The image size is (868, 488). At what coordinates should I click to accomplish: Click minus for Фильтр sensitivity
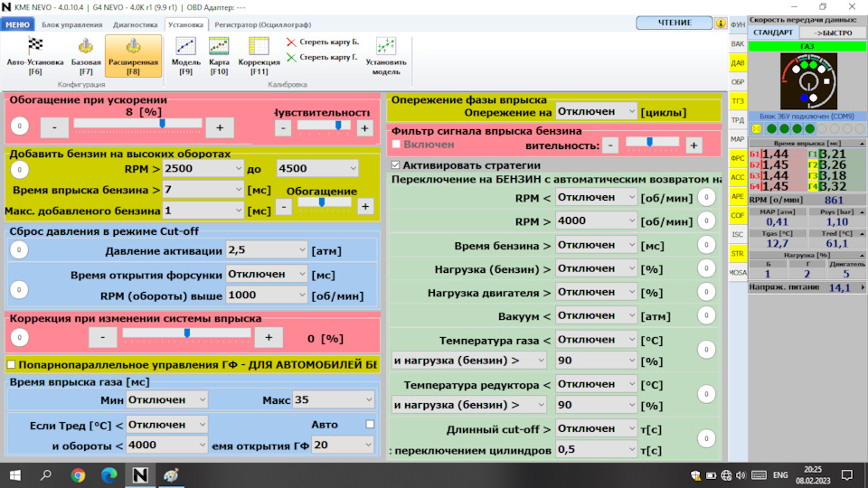pos(610,145)
